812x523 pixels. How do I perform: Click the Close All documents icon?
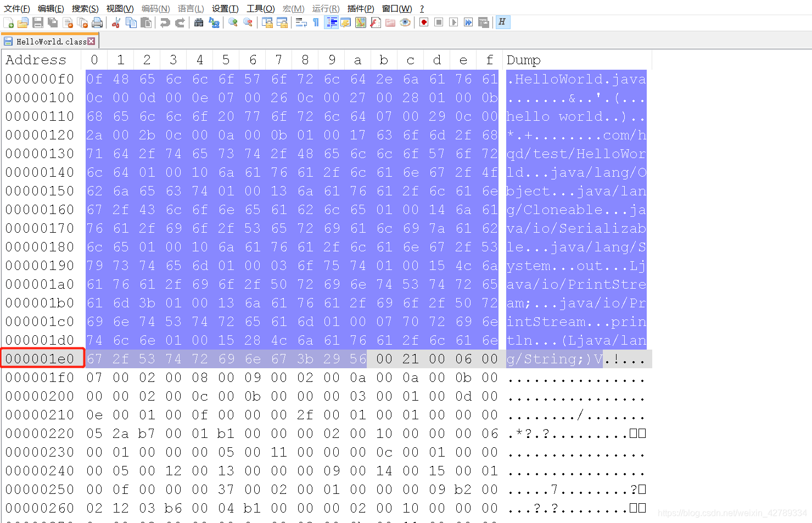click(83, 23)
